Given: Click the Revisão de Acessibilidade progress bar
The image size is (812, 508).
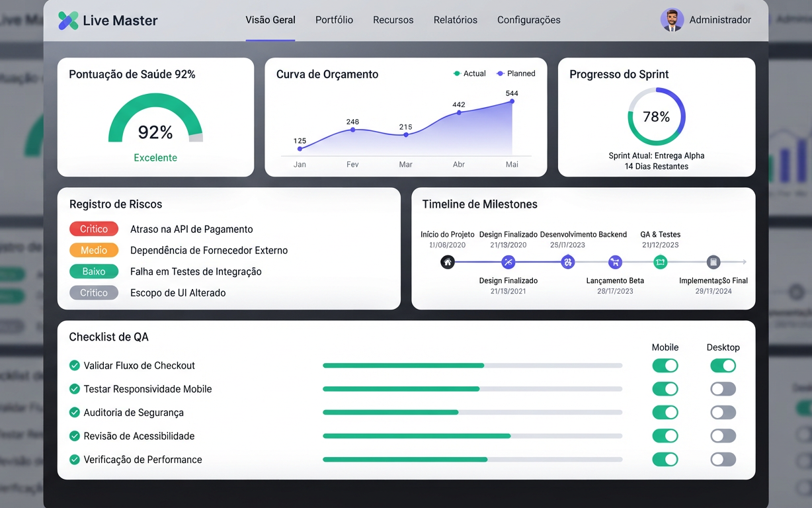Looking at the screenshot, I should point(472,436).
